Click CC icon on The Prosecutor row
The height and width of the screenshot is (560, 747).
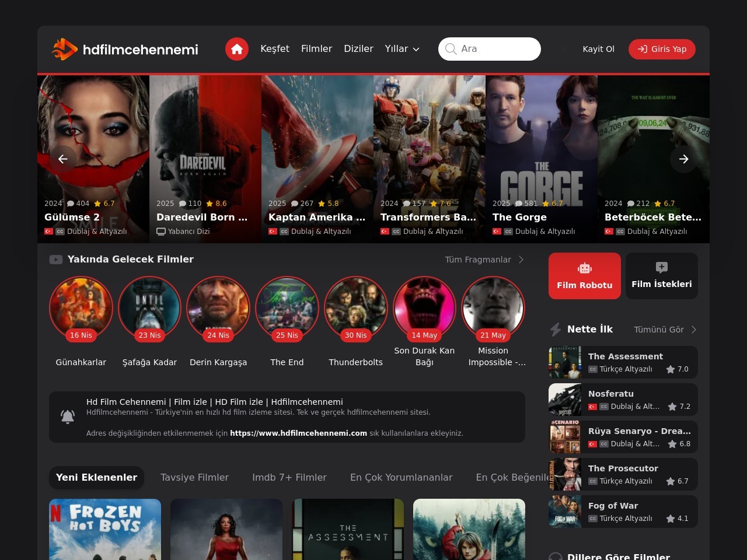pos(593,481)
